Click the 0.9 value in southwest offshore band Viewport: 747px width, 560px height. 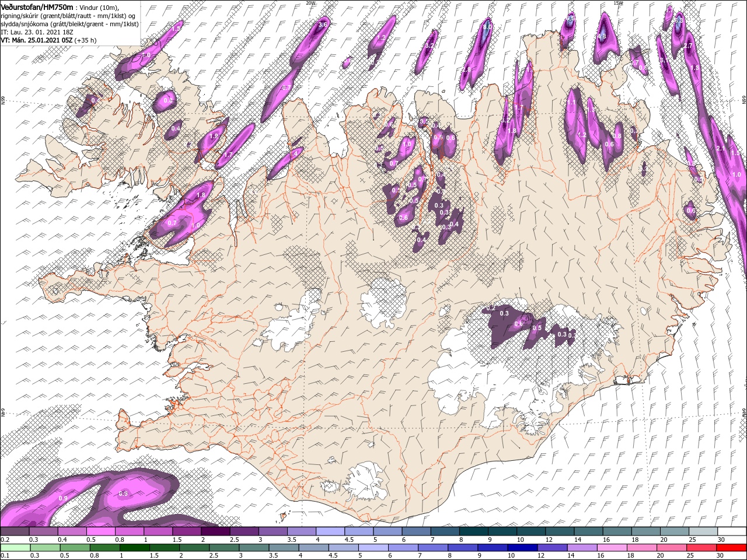(x=62, y=498)
